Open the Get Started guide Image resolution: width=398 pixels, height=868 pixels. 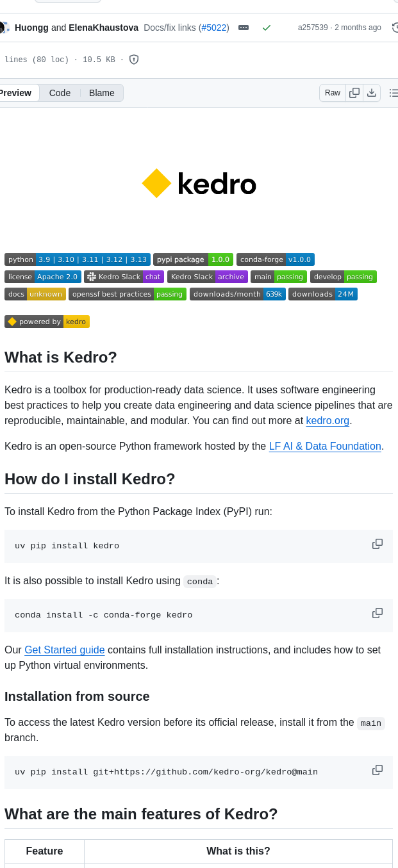[64, 650]
